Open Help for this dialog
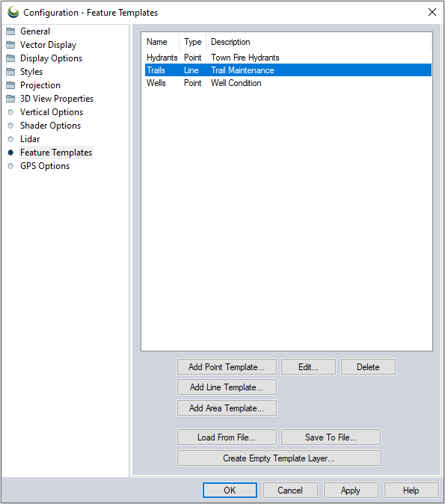The height and width of the screenshot is (504, 445). point(411,491)
